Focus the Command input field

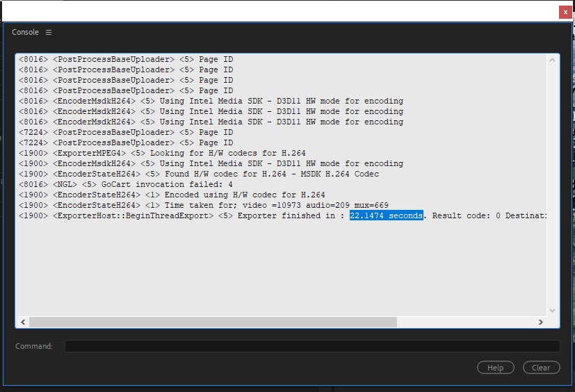(x=311, y=346)
